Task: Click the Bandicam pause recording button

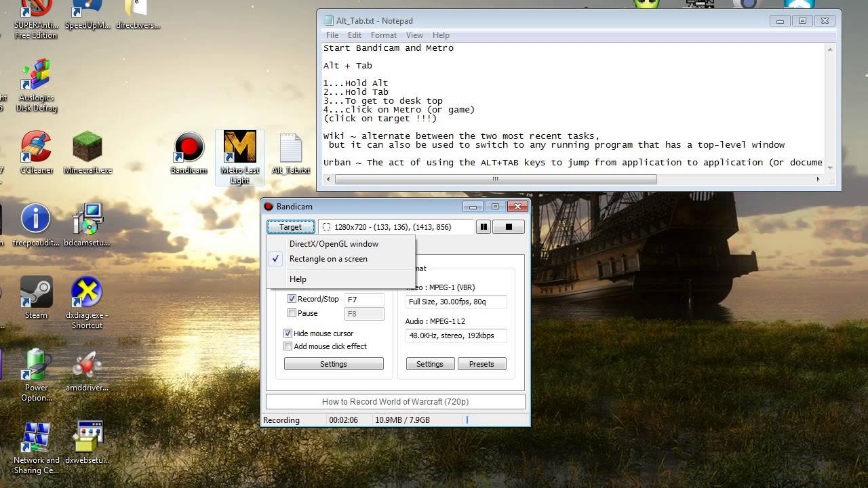Action: [484, 227]
